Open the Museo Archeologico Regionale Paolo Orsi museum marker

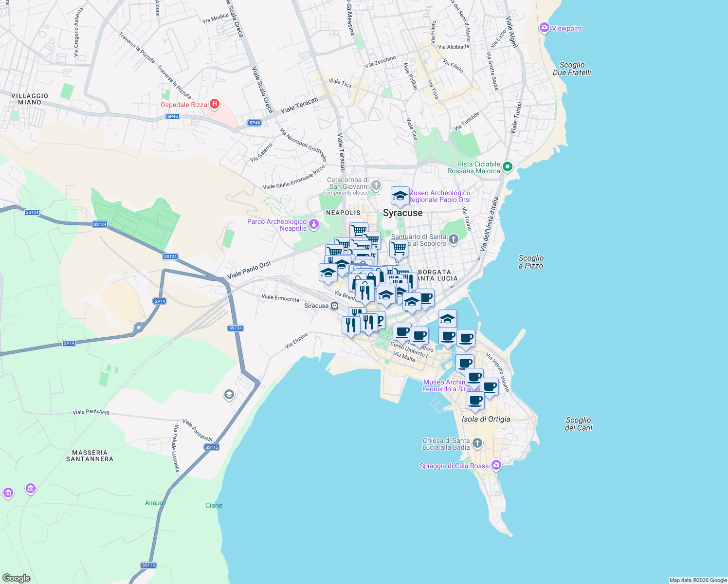pos(399,197)
